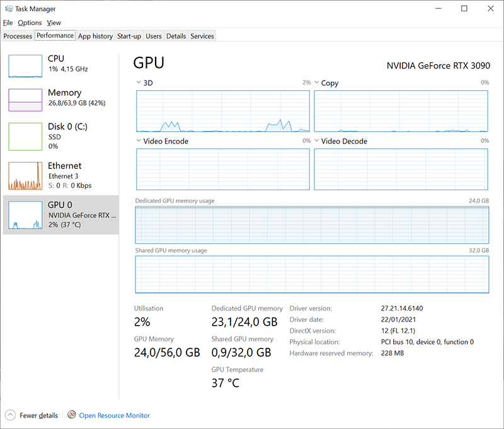This screenshot has width=504, height=429.
Task: Click the 'NVIDIA GeForce RTX 3090' heading text
Action: coord(438,66)
